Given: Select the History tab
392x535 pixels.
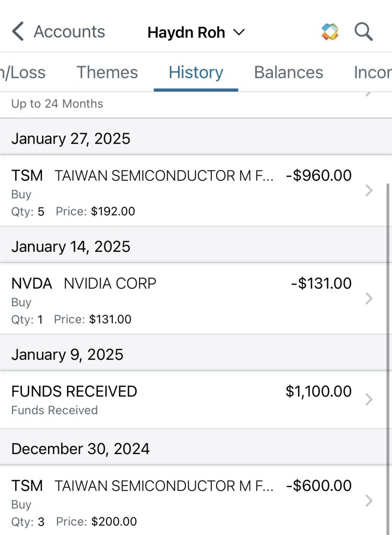Looking at the screenshot, I should pyautogui.click(x=196, y=72).
